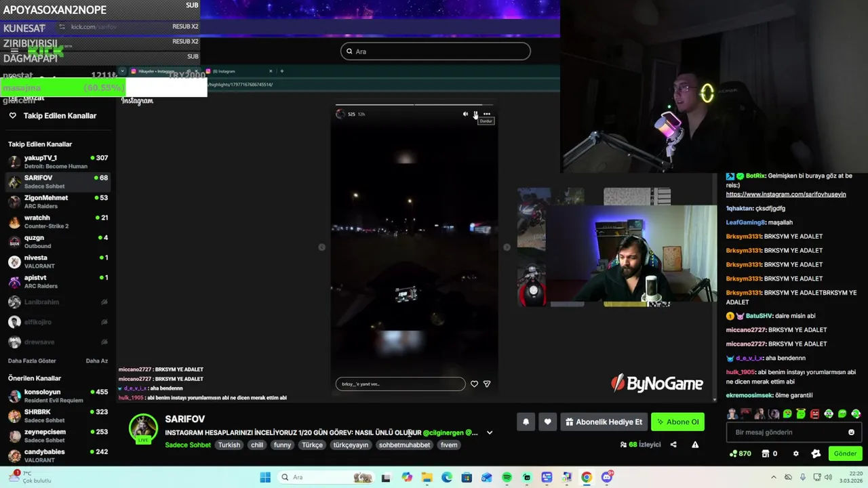Click the green Abone Ol button
This screenshot has width=868, height=488.
click(677, 422)
